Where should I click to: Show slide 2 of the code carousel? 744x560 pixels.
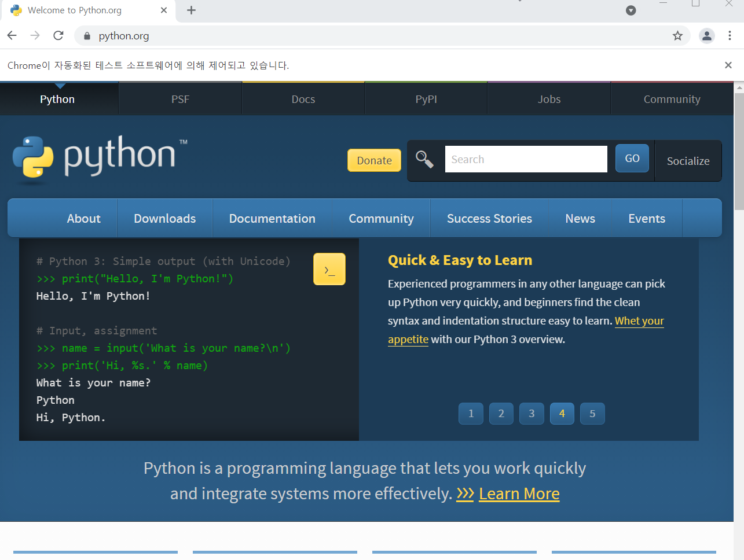point(501,414)
